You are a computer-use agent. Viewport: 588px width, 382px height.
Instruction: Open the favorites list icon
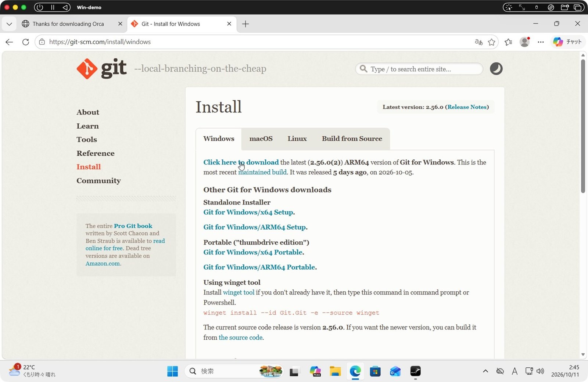508,42
